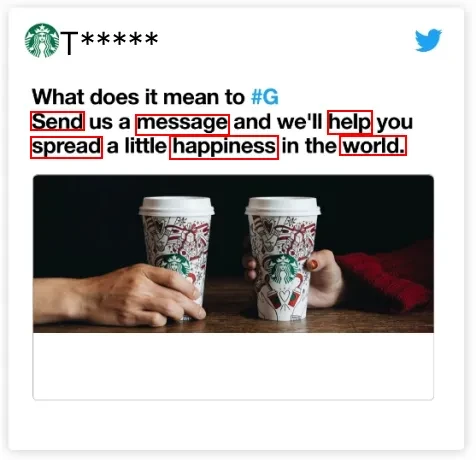Click the left Starbucks holiday cup
The image size is (476, 460).
176,257
